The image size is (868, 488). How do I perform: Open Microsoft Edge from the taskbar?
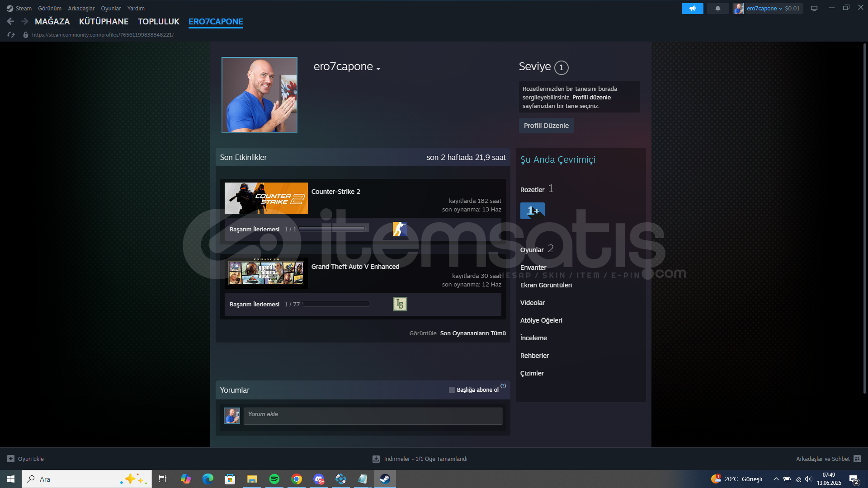click(208, 479)
